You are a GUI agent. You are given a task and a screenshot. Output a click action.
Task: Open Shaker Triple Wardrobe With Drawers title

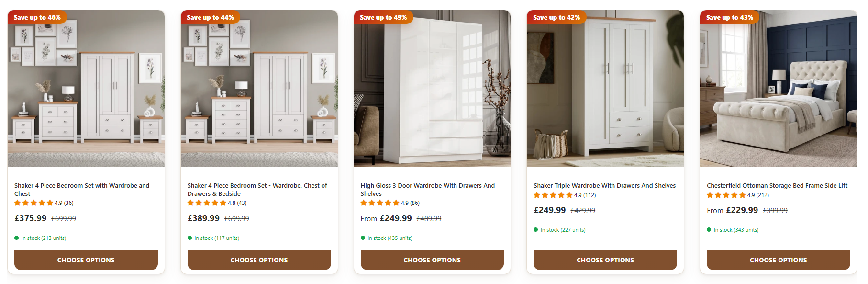tap(605, 186)
